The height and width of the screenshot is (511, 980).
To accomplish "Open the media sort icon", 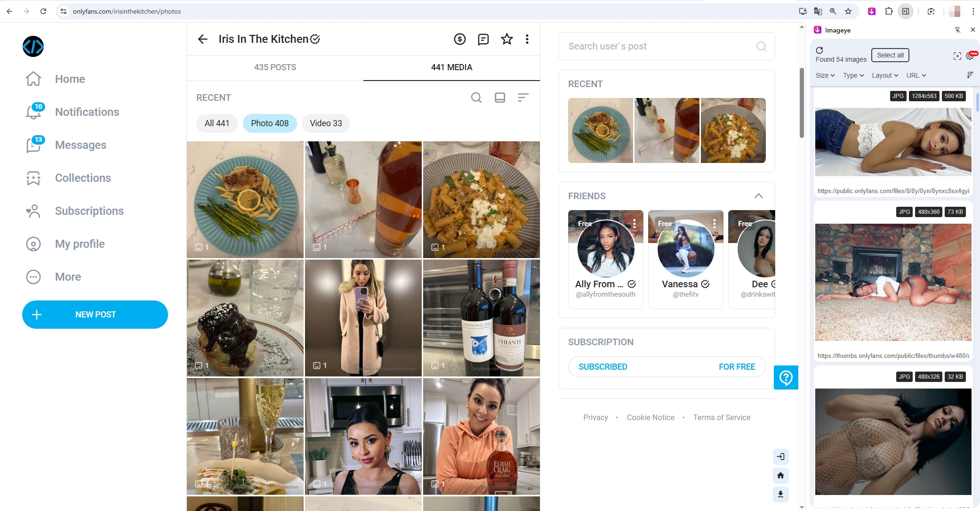I will [x=523, y=97].
